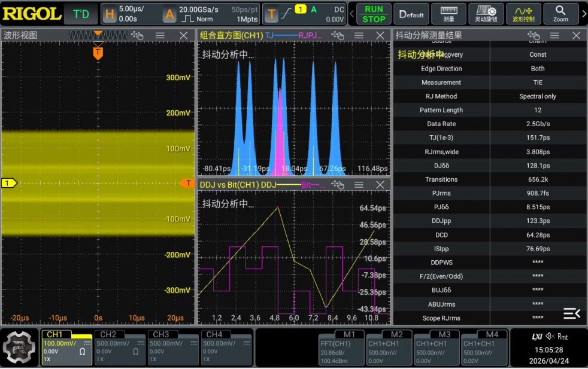Expand the toolbar right arrow

(x=584, y=14)
